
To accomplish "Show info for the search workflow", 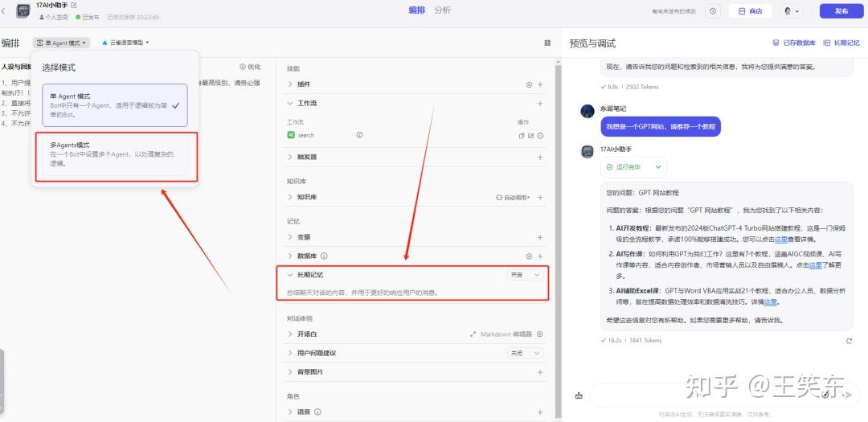I will [359, 134].
